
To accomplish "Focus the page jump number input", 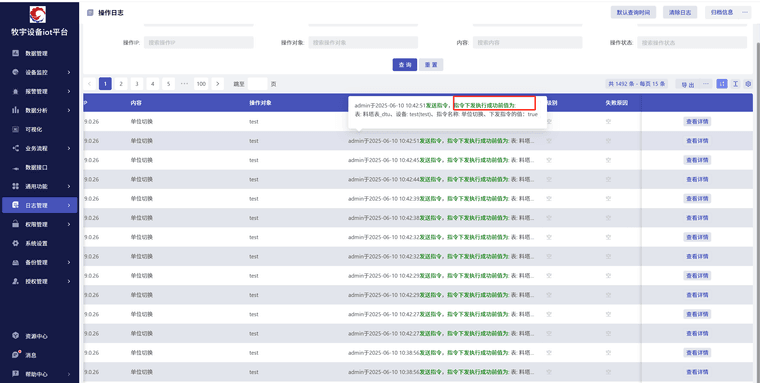I will coord(257,84).
